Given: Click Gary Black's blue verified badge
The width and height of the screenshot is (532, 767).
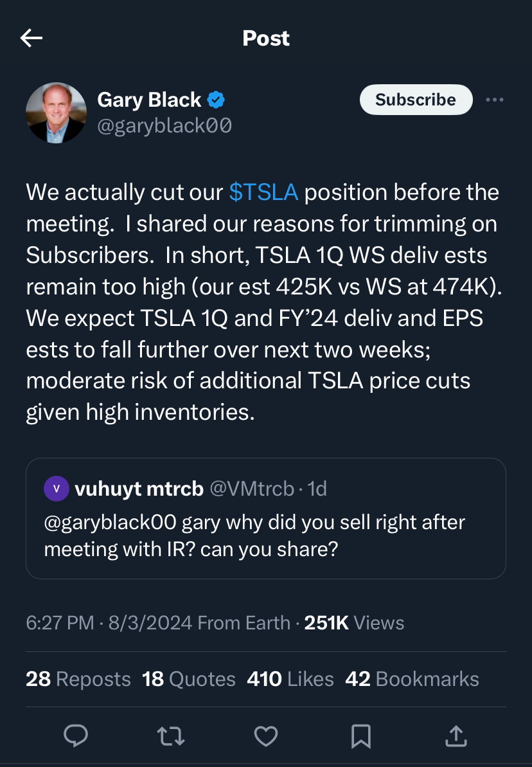Looking at the screenshot, I should point(217,100).
